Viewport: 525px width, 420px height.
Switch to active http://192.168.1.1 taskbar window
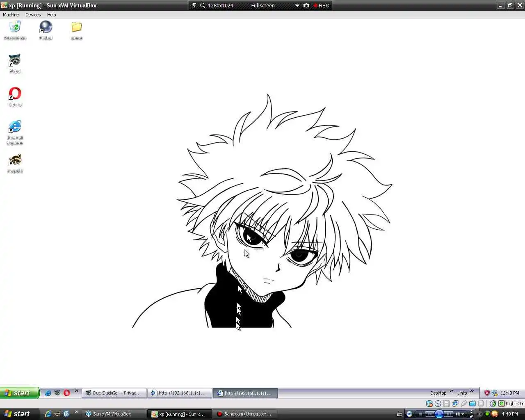(245, 393)
